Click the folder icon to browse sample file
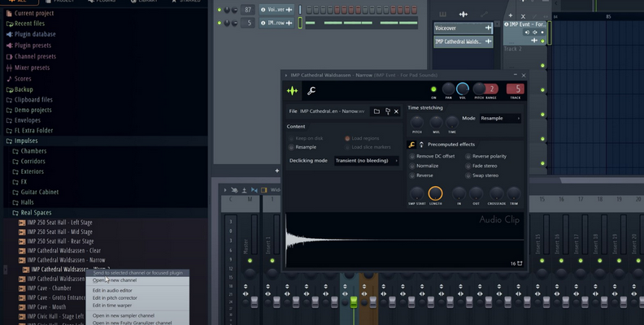This screenshot has width=644, height=325. (376, 111)
